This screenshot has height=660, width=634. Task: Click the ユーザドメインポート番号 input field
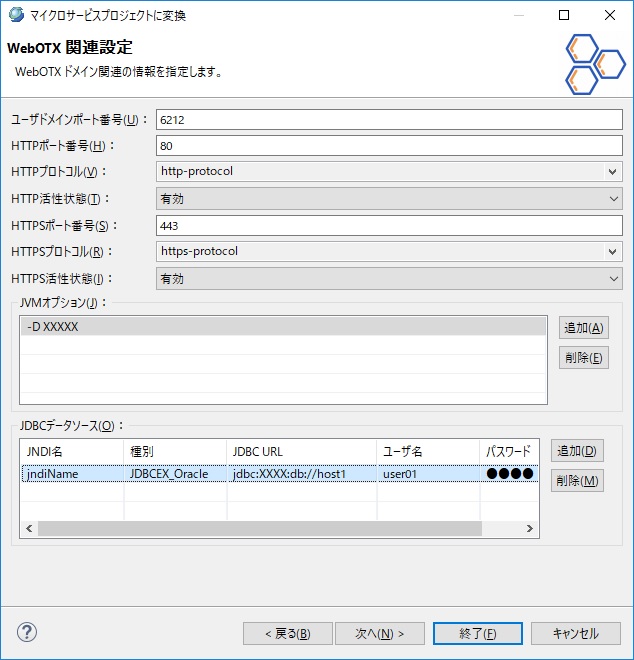tap(389, 119)
